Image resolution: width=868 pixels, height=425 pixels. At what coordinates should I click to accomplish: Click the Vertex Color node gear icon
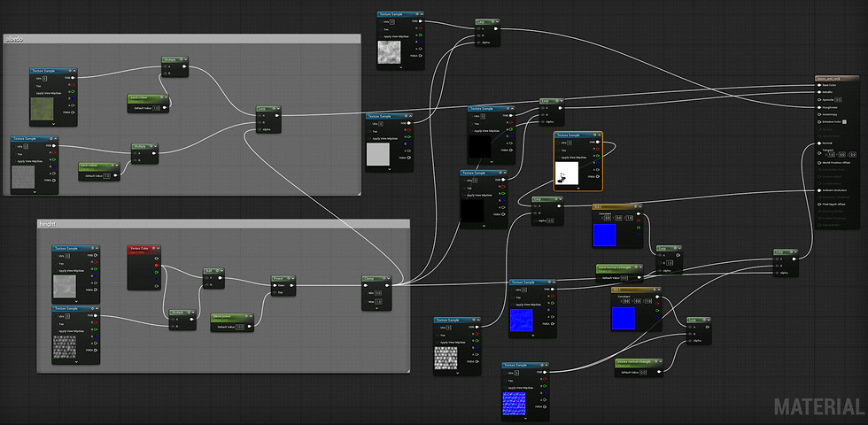point(152,249)
